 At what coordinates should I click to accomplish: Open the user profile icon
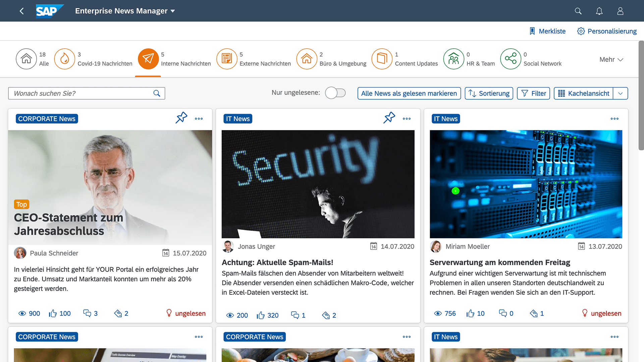620,11
